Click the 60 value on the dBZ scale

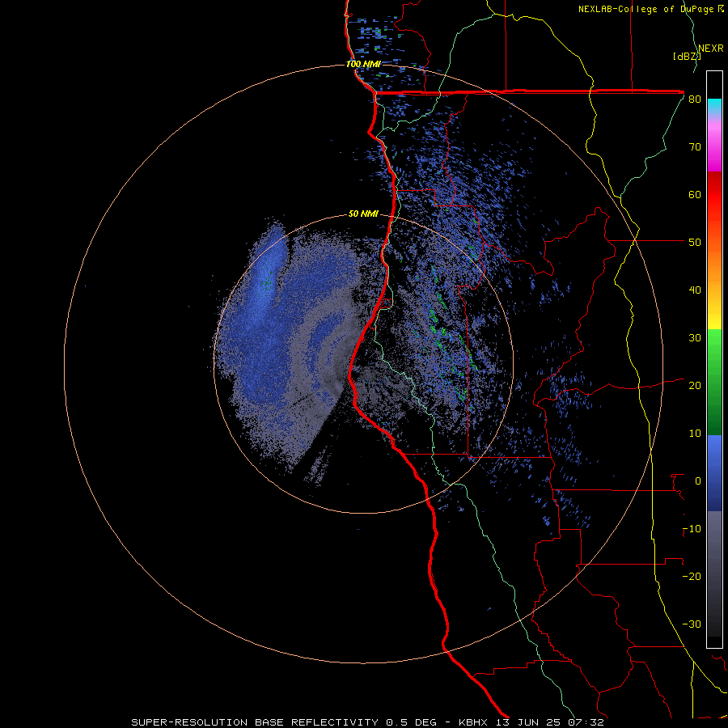click(x=695, y=194)
